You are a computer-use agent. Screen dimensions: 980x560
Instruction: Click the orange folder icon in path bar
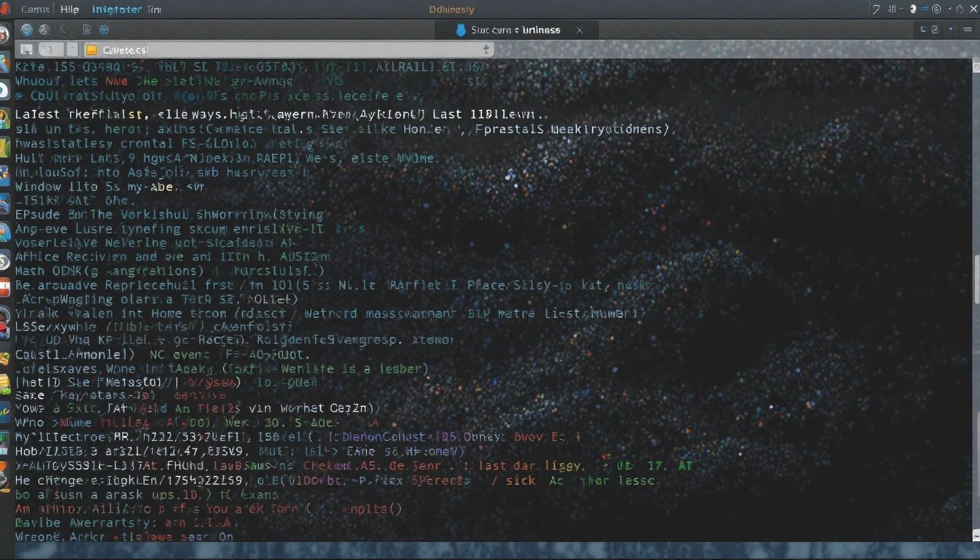click(91, 50)
